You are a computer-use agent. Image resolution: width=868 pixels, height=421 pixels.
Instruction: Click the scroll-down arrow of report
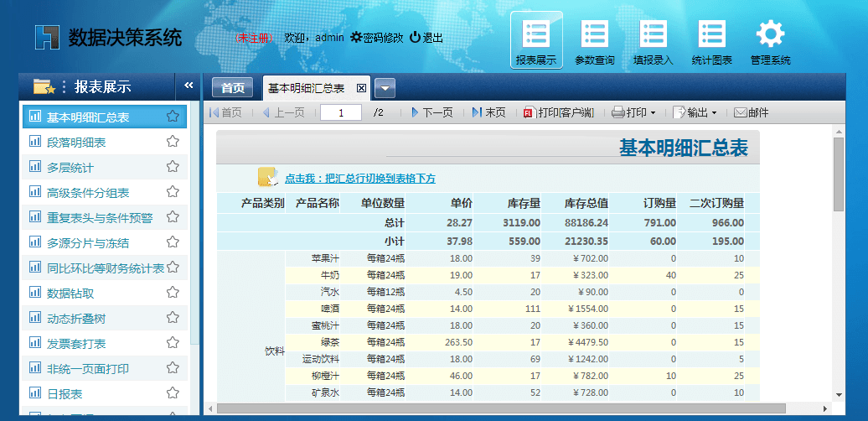click(839, 394)
